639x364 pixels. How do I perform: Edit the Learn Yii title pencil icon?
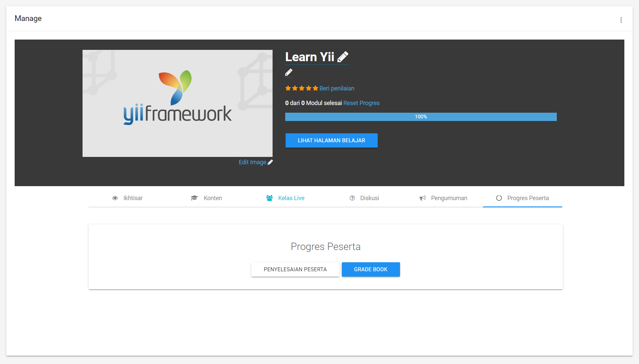[x=343, y=57]
